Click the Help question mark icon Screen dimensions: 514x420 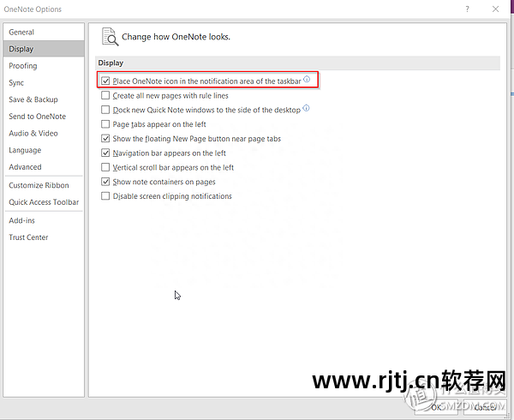(467, 9)
